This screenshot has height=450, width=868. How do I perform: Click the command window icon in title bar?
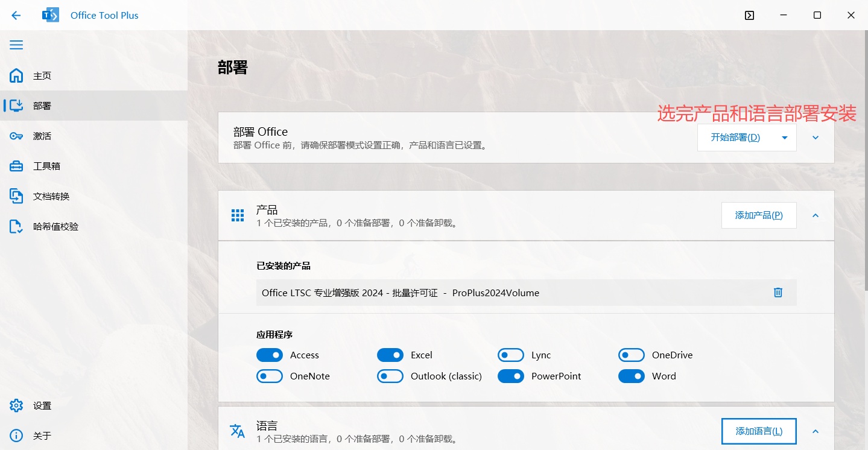pos(749,16)
